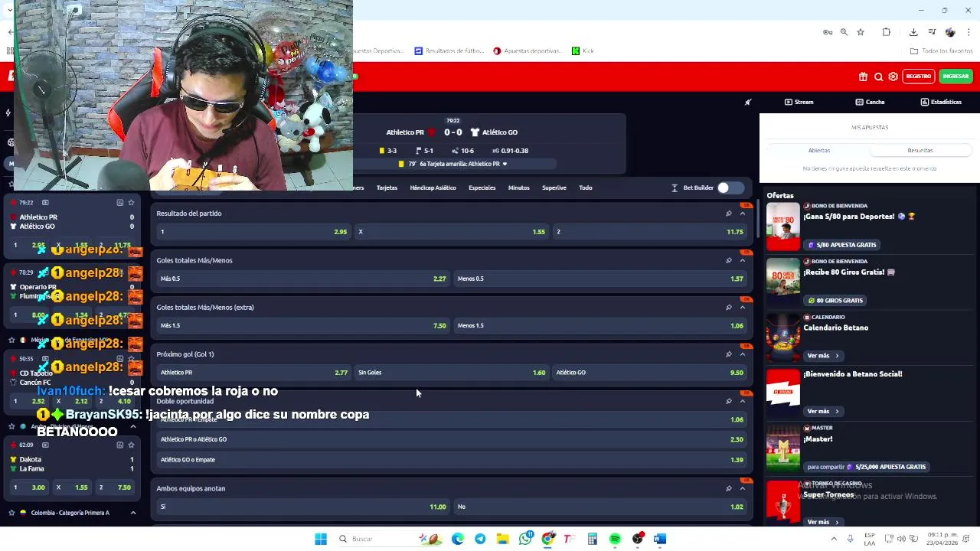Click Ver más under Calendario Betano
Image resolution: width=980 pixels, height=551 pixels.
pyautogui.click(x=823, y=356)
